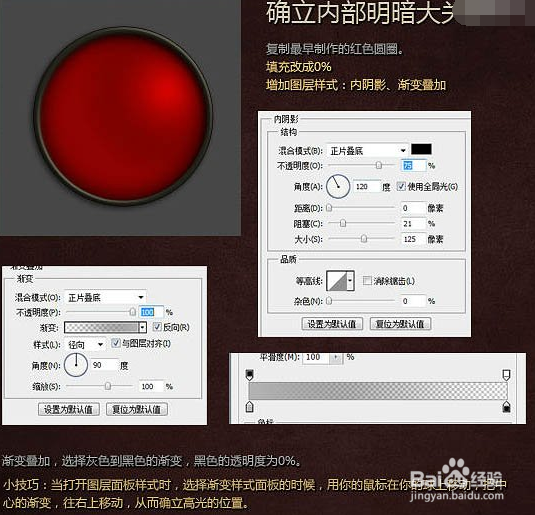The height and width of the screenshot is (515, 535).
Task: Open Inner Shadow blend mode dropdown 正片叠底
Action: (367, 151)
